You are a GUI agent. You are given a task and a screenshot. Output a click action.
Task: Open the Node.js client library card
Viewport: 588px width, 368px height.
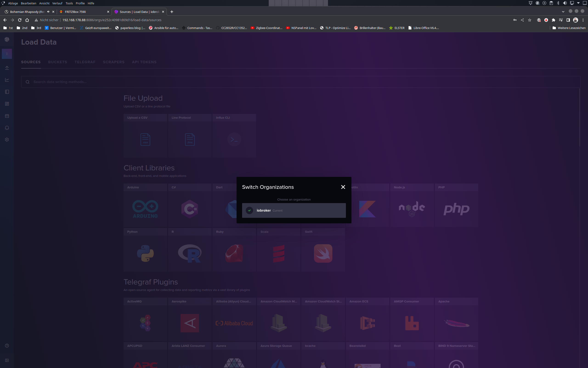click(x=412, y=205)
